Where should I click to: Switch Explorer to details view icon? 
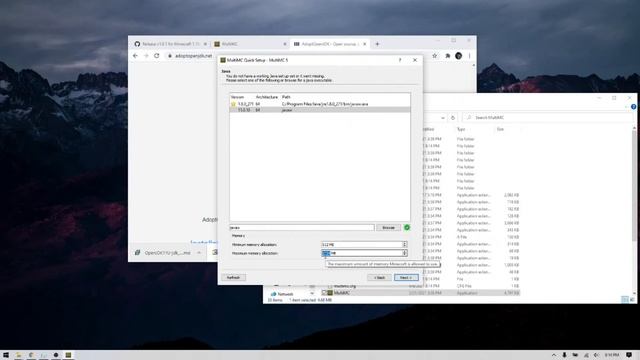click(x=624, y=300)
